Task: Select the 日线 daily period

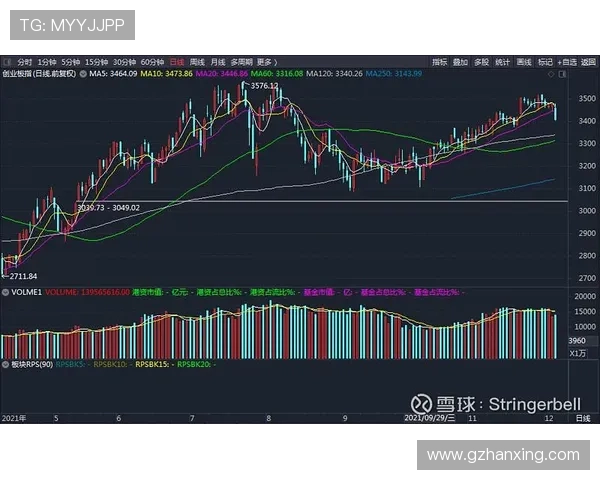Action: [x=176, y=61]
